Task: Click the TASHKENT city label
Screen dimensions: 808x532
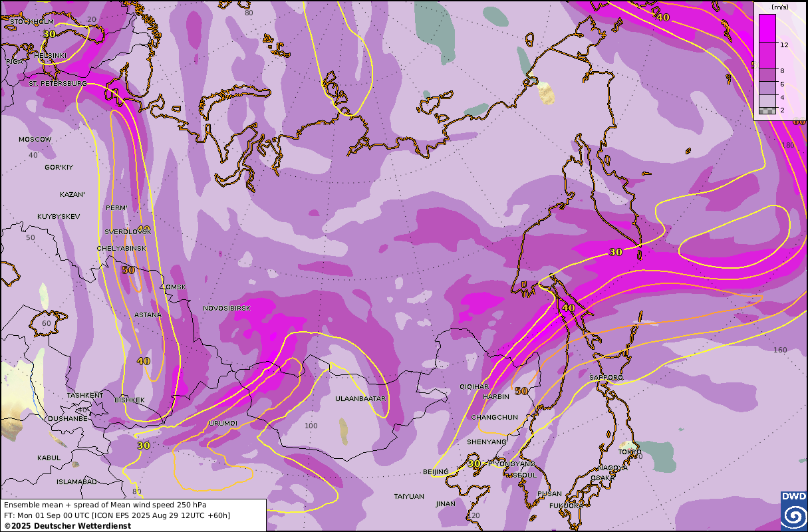Action: [x=85, y=395]
